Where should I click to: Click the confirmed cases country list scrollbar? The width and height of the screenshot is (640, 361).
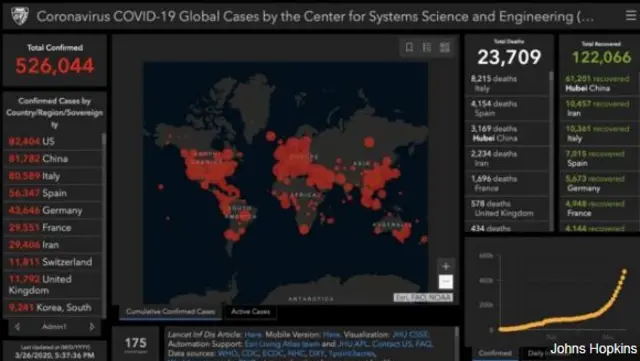click(x=104, y=225)
